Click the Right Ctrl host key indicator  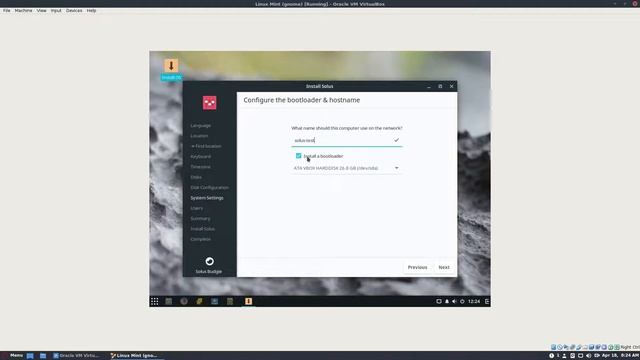click(630, 347)
